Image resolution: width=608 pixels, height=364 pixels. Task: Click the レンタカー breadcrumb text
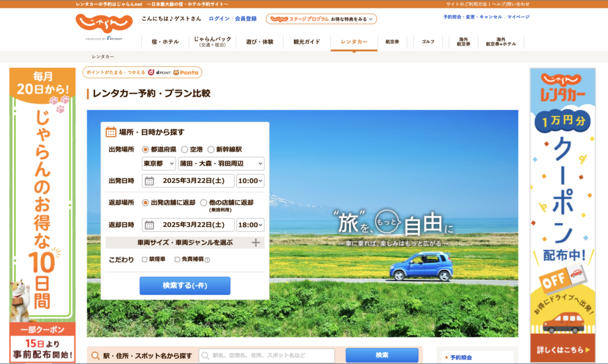pyautogui.click(x=103, y=56)
